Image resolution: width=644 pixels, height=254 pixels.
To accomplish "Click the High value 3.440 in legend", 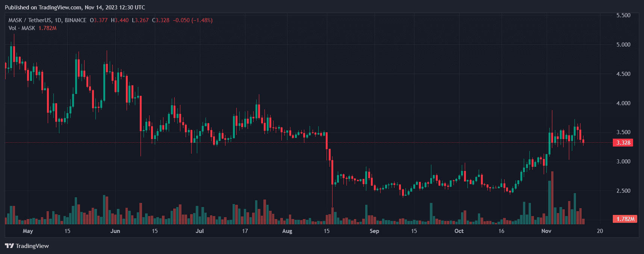I will pos(121,20).
